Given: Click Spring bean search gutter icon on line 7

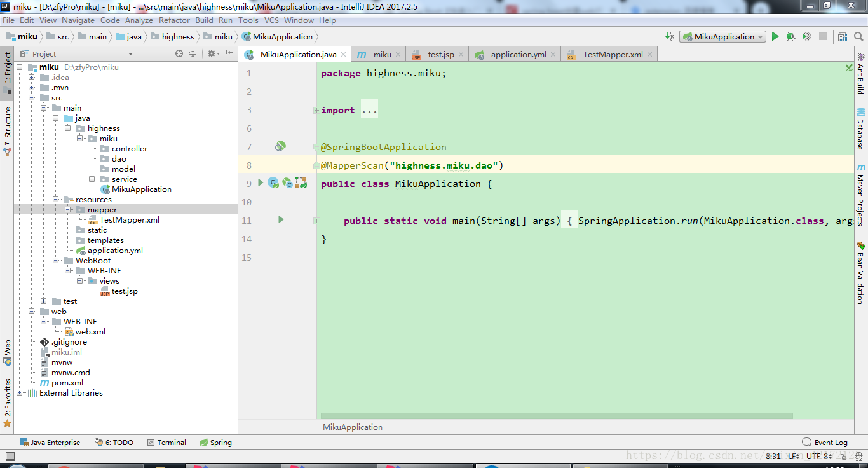Looking at the screenshot, I should point(280,147).
